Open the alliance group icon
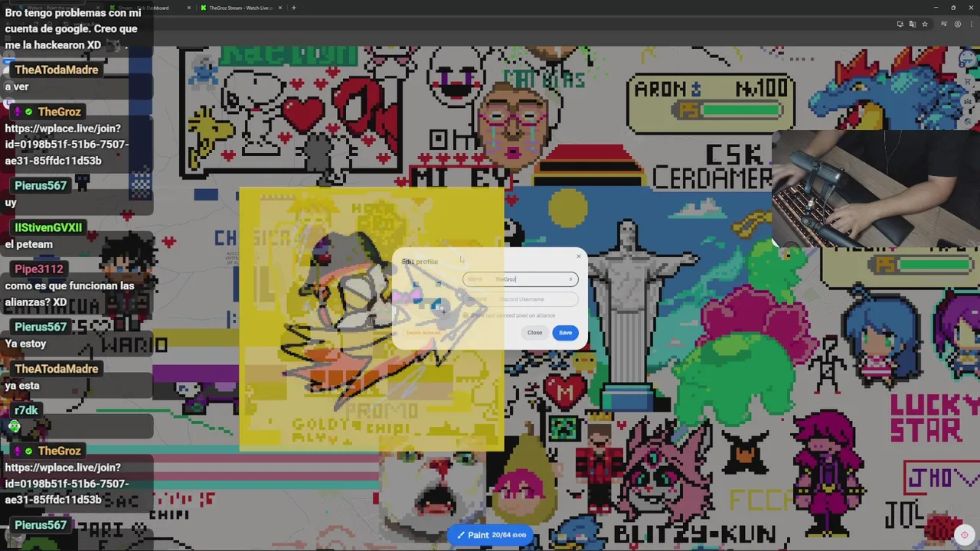The height and width of the screenshot is (551, 980). pos(969,102)
